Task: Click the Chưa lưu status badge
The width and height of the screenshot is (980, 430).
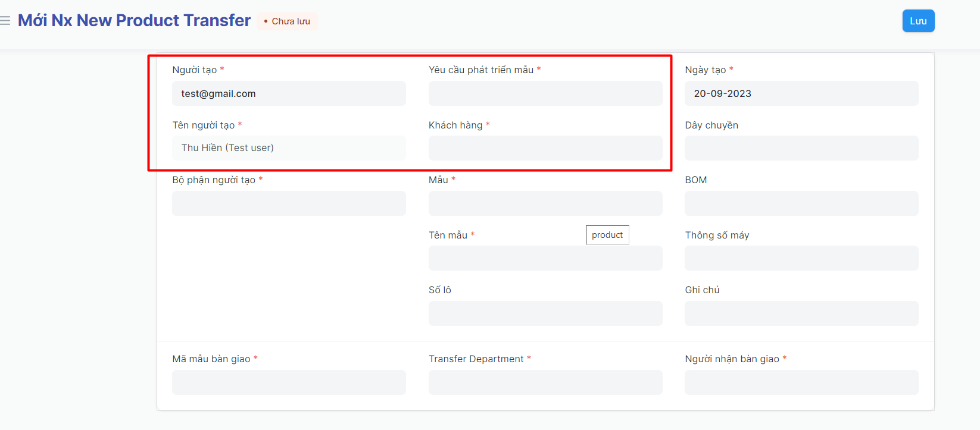Action: point(288,21)
